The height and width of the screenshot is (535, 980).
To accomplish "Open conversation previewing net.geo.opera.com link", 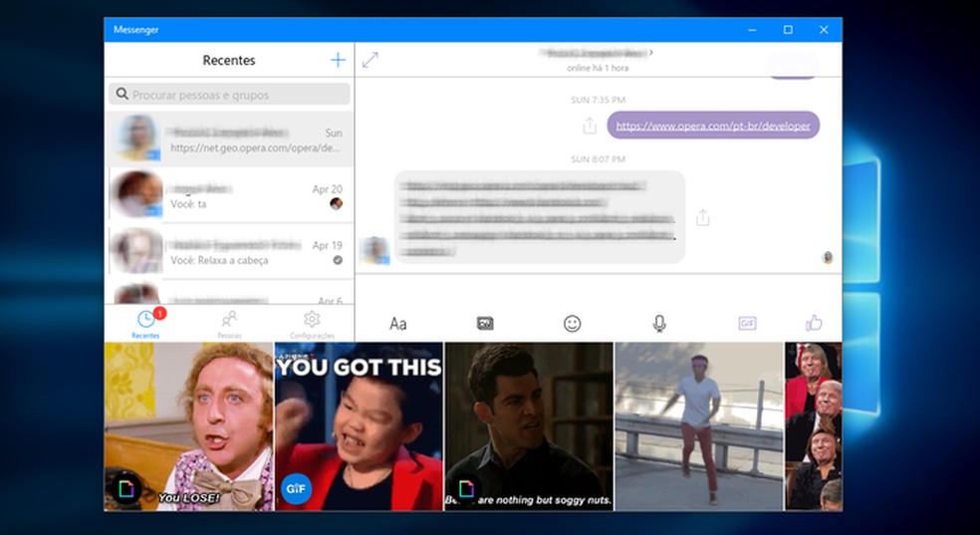I will (229, 139).
